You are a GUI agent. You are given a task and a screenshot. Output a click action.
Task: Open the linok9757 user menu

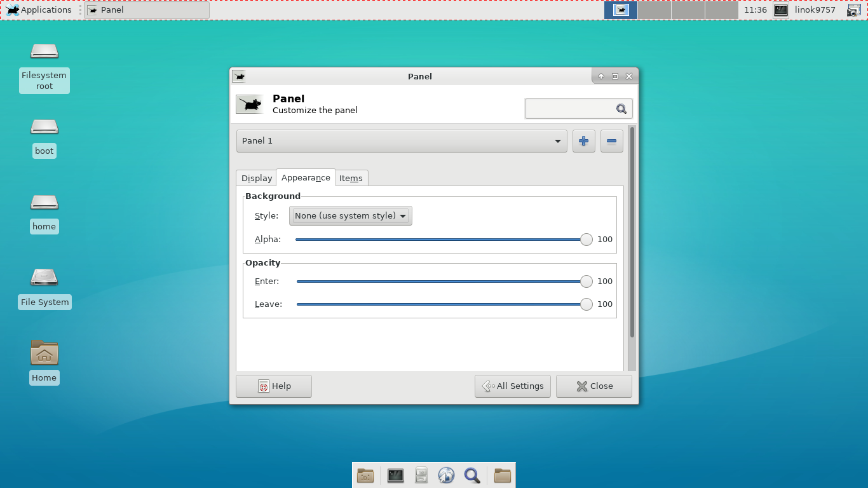pos(815,10)
